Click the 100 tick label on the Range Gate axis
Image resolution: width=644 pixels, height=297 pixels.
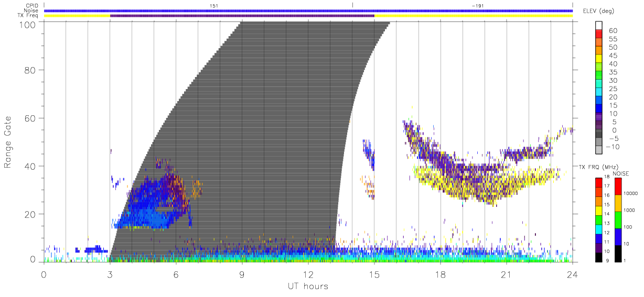point(28,25)
